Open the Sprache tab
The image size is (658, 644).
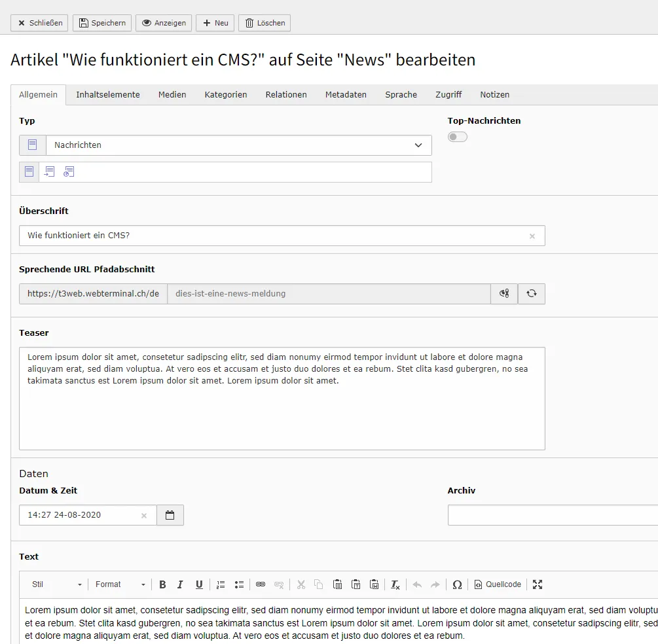click(x=401, y=95)
